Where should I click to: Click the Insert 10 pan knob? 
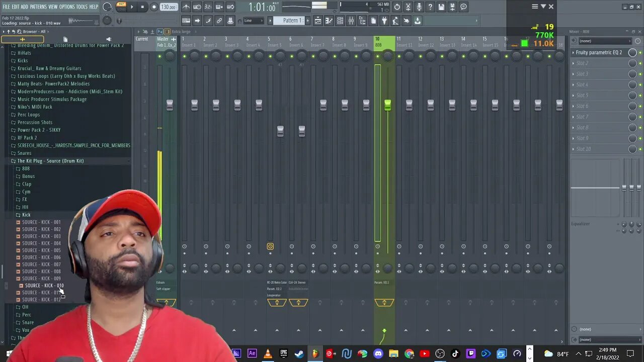click(x=388, y=56)
